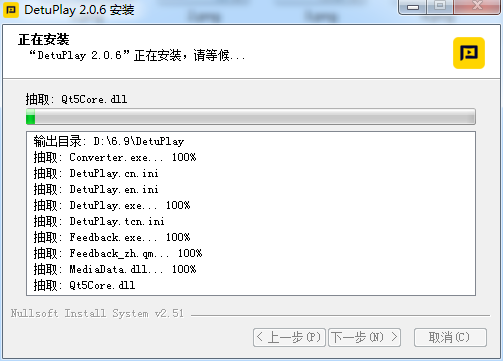Maximize the DetuPlay installer window
The width and height of the screenshot is (503, 361).
tap(440, 7)
